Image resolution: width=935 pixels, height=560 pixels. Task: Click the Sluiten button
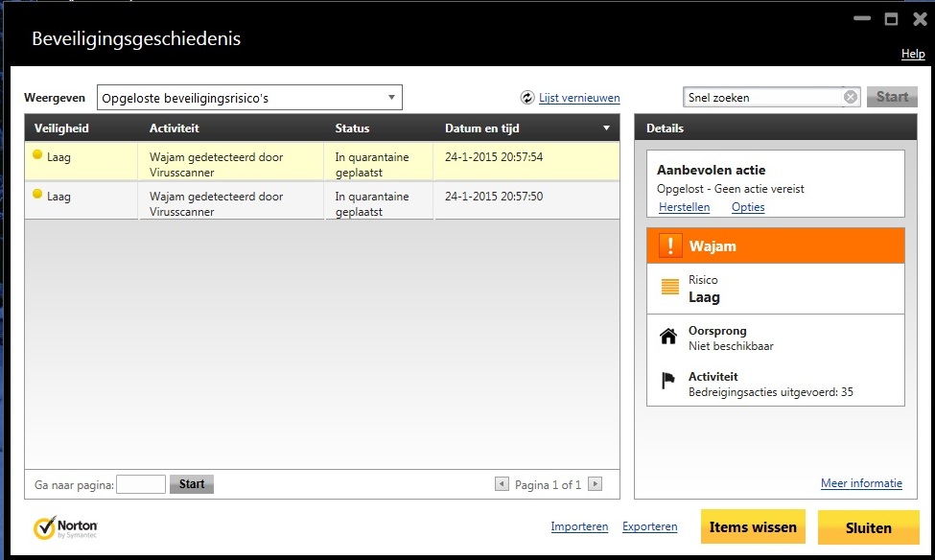click(868, 527)
